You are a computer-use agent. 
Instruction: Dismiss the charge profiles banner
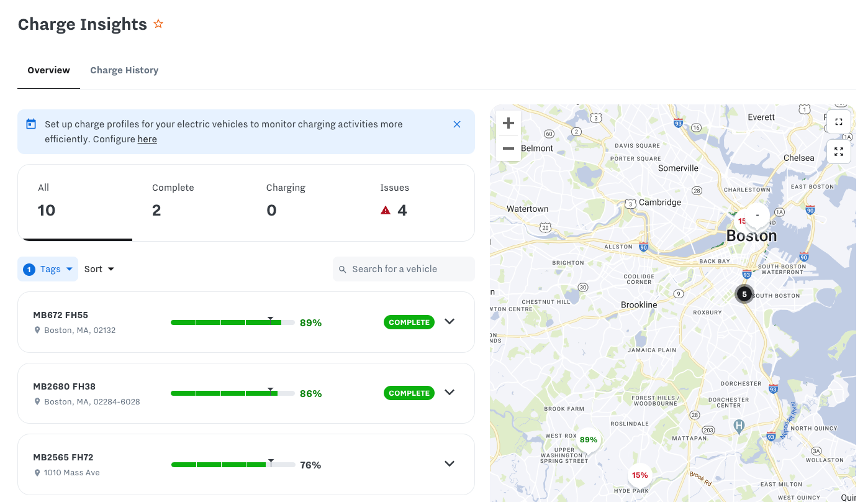(x=457, y=124)
